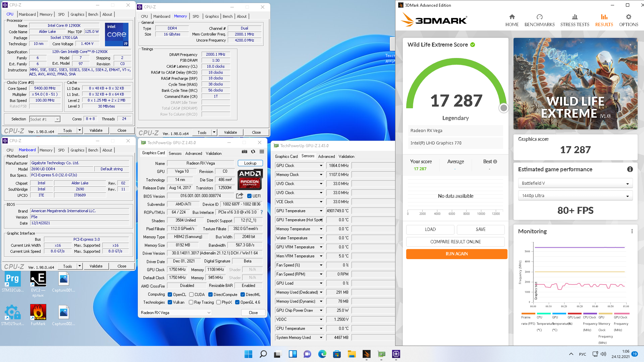Toggle the DirectCompute checkbox
This screenshot has width=644, height=362.
tap(210, 295)
